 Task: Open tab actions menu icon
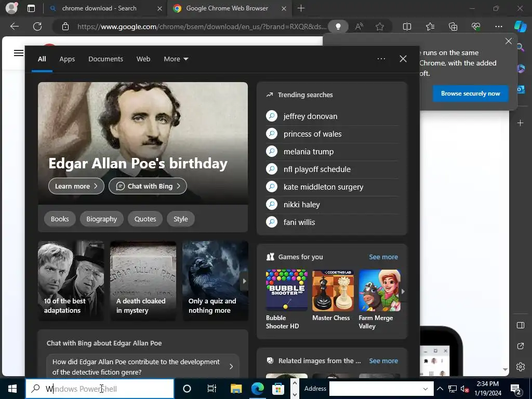pyautogui.click(x=31, y=8)
